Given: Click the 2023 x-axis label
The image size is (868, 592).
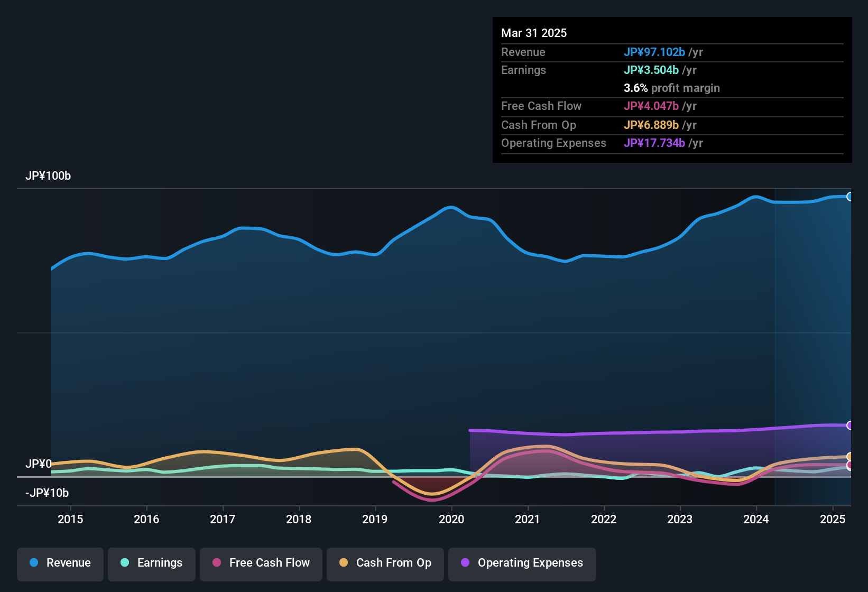Looking at the screenshot, I should pyautogui.click(x=680, y=519).
